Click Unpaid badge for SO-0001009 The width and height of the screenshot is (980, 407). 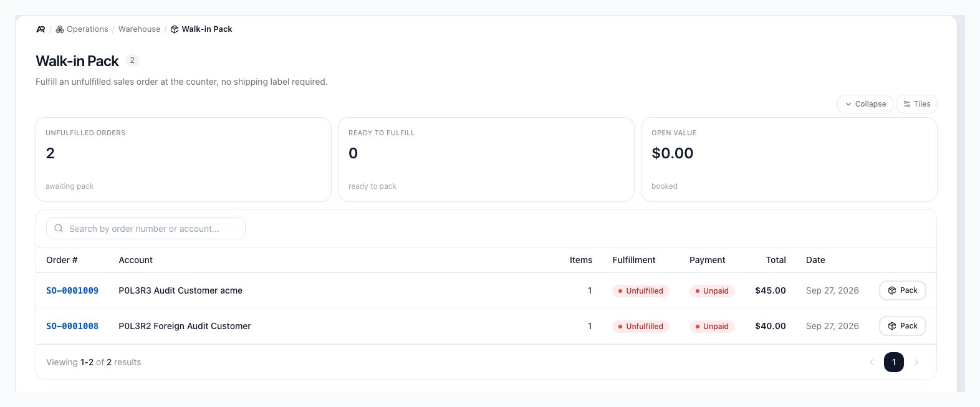pos(712,291)
